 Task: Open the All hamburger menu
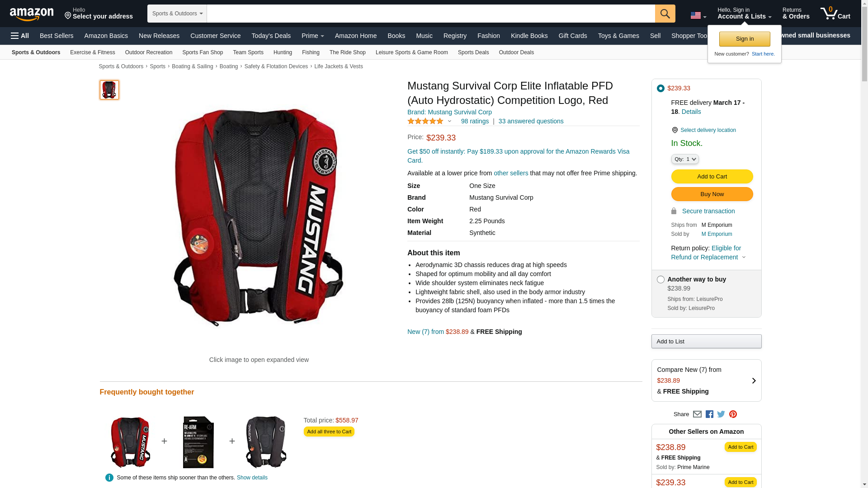tap(20, 36)
